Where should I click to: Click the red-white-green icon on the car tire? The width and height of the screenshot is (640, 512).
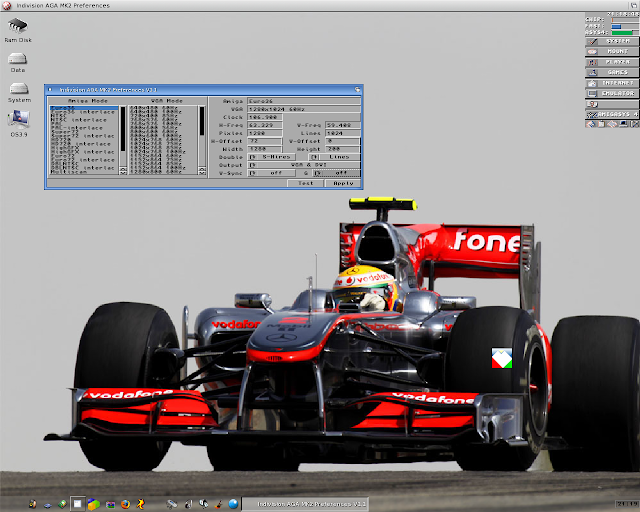click(502, 358)
